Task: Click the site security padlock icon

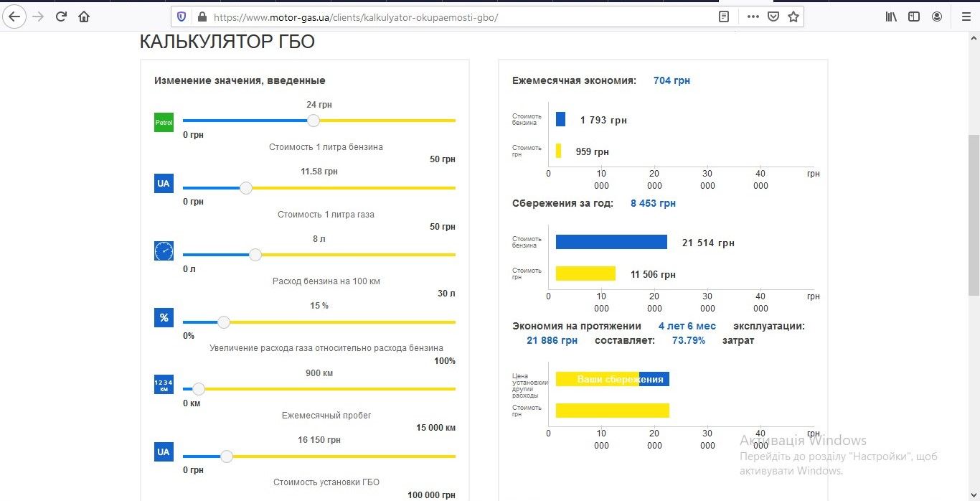Action: [201, 17]
